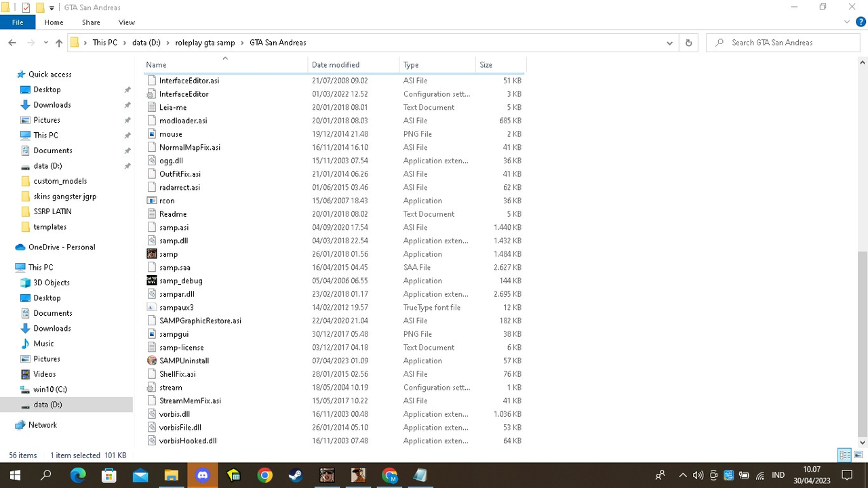The height and width of the screenshot is (488, 868).
Task: Open Network in the navigation pane
Action: coord(43,425)
